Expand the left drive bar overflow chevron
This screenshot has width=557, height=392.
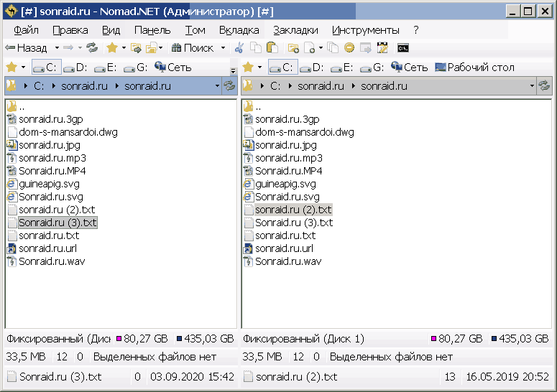(233, 71)
